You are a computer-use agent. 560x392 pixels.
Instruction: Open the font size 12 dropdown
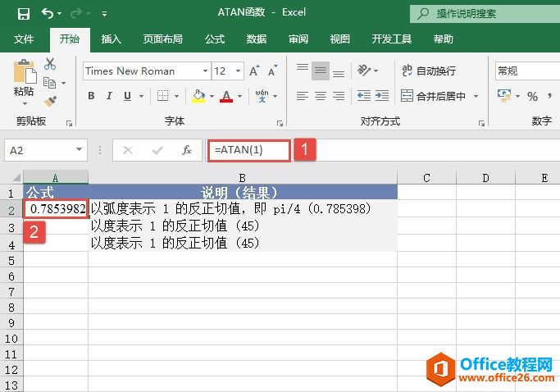point(238,71)
